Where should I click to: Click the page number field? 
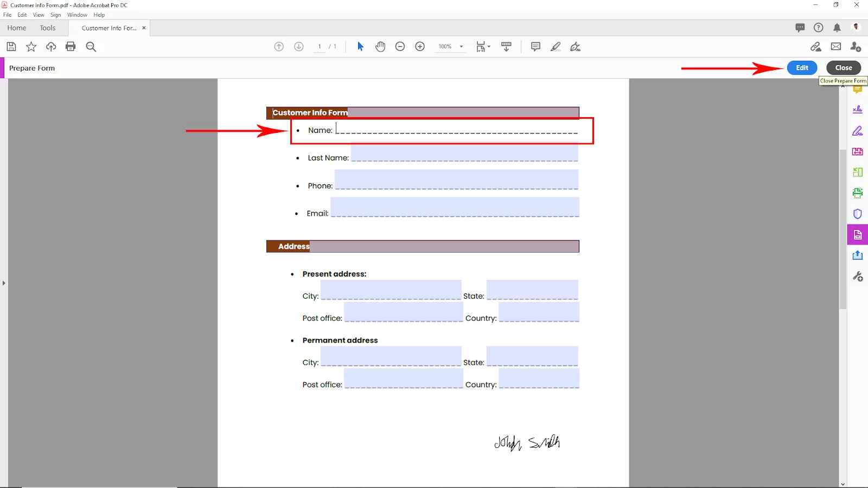tap(320, 47)
